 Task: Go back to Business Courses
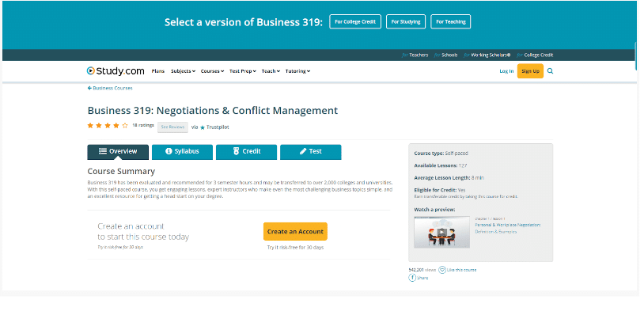point(110,89)
